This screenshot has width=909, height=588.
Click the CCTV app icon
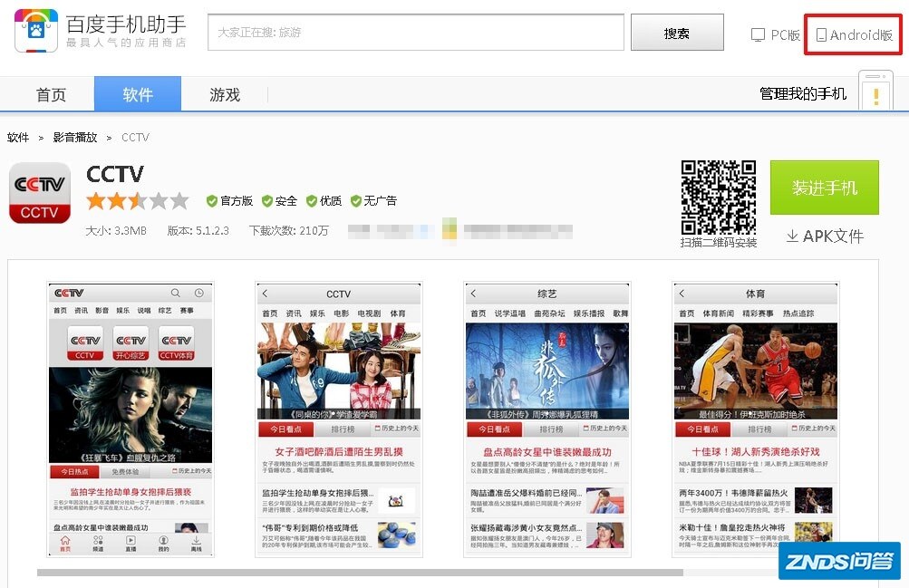tap(39, 193)
